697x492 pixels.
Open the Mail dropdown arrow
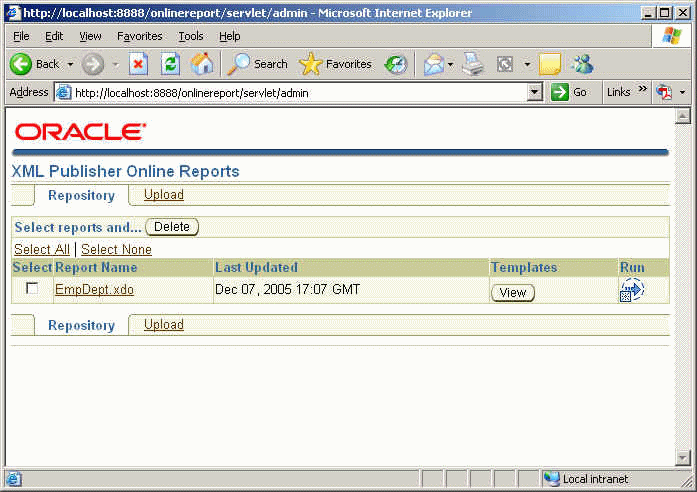pyautogui.click(x=450, y=65)
